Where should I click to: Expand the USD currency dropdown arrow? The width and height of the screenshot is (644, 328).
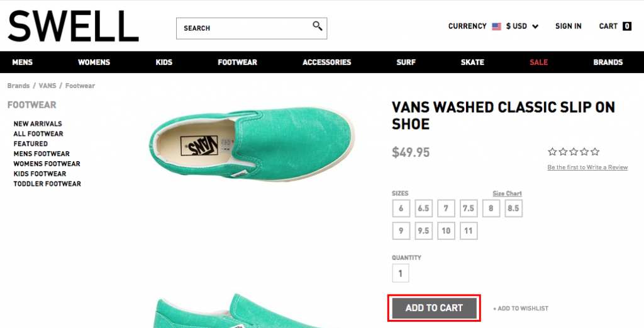click(x=535, y=26)
